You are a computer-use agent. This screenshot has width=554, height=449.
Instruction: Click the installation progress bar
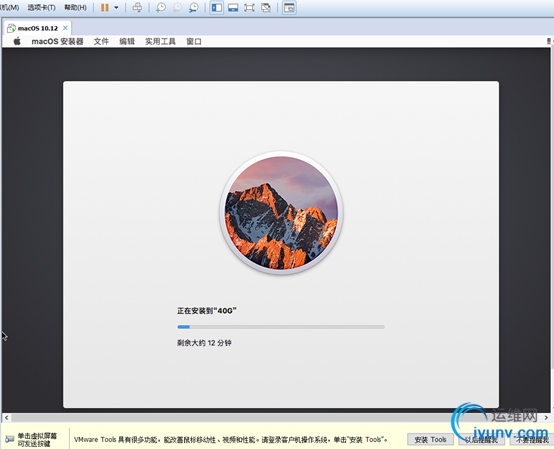281,327
